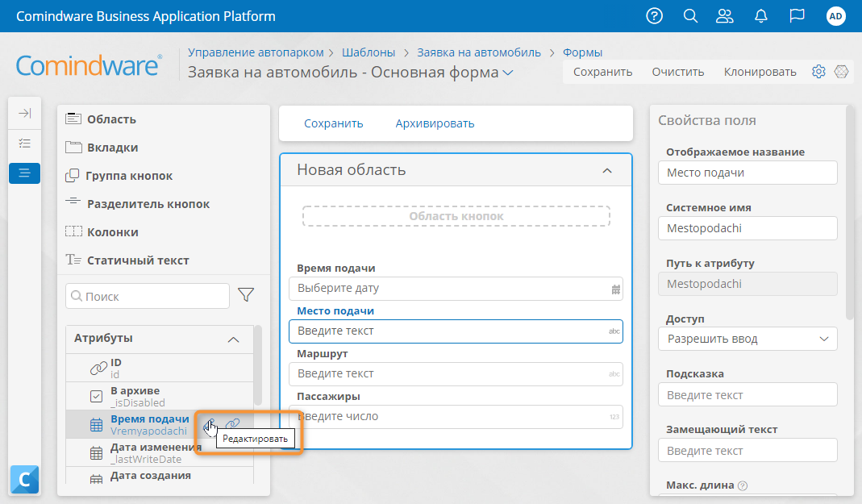The width and height of the screenshot is (862, 504).
Task: Open global search magnifier icon
Action: pyautogui.click(x=690, y=16)
